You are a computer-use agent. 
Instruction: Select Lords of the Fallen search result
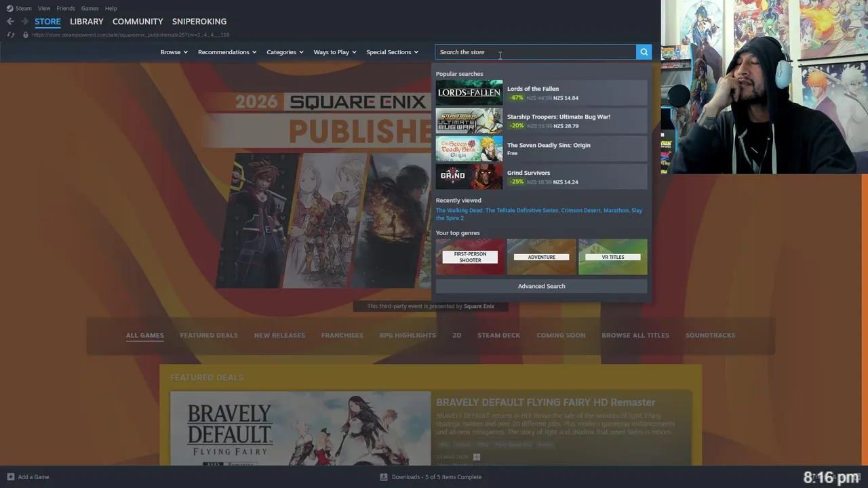pos(541,93)
